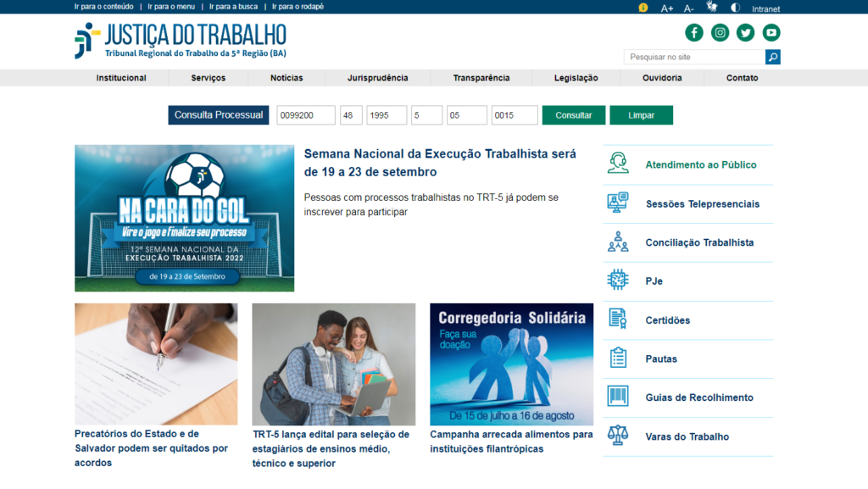This screenshot has width=868, height=489.
Task: Click the magnifying glass search icon
Action: coord(772,57)
